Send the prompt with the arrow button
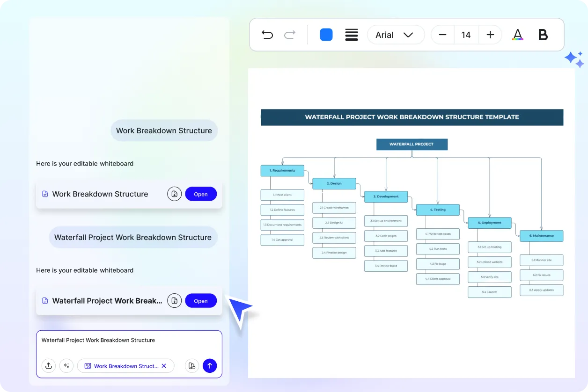The height and width of the screenshot is (392, 588). (210, 366)
